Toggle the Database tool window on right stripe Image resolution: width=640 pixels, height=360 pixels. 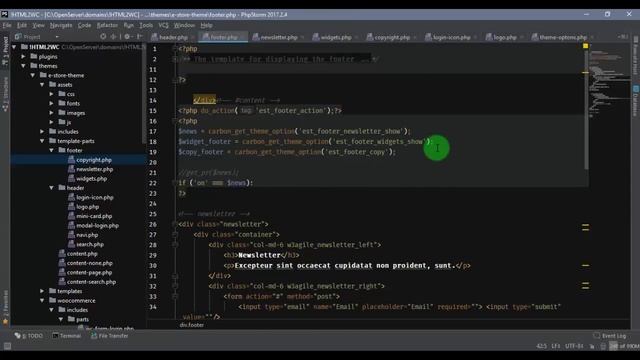pos(636,100)
